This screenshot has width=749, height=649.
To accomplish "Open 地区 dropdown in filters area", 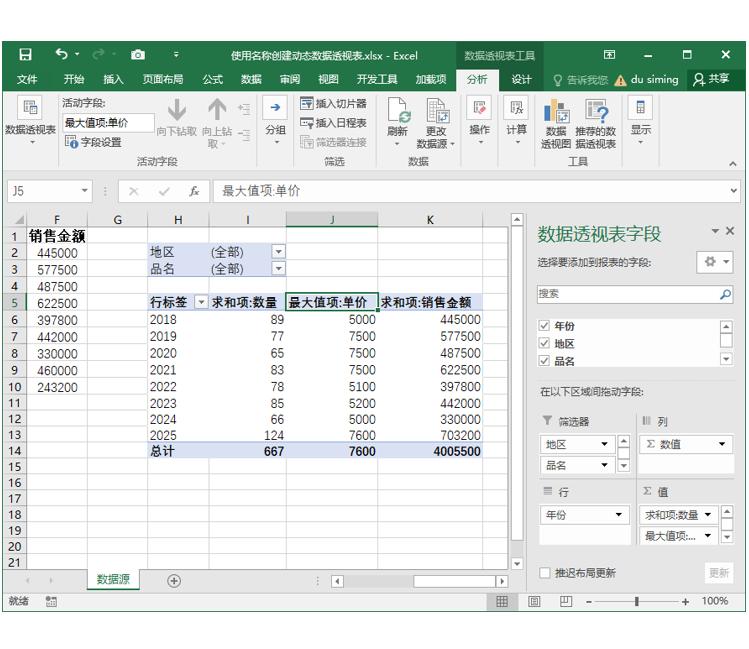I will (604, 444).
